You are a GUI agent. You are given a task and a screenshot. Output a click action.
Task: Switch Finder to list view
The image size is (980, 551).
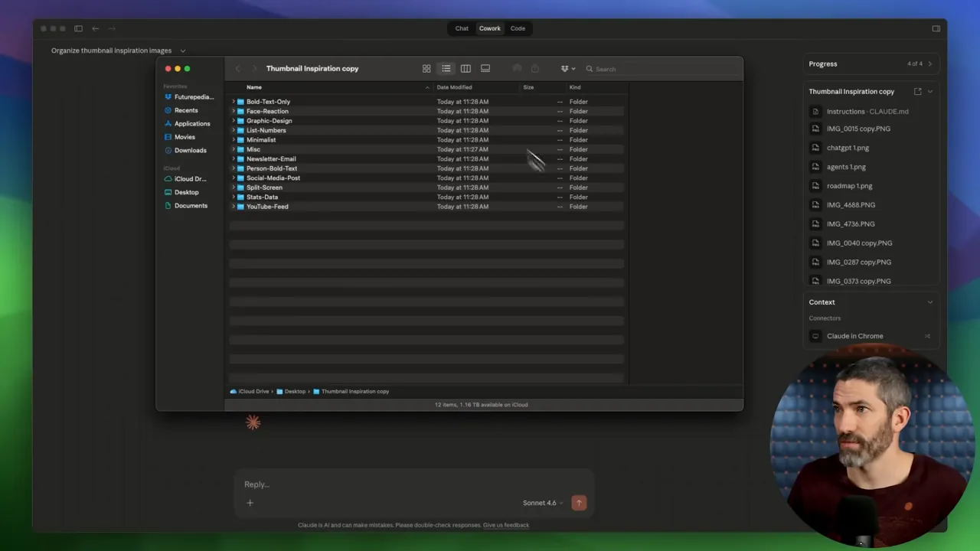pos(446,69)
